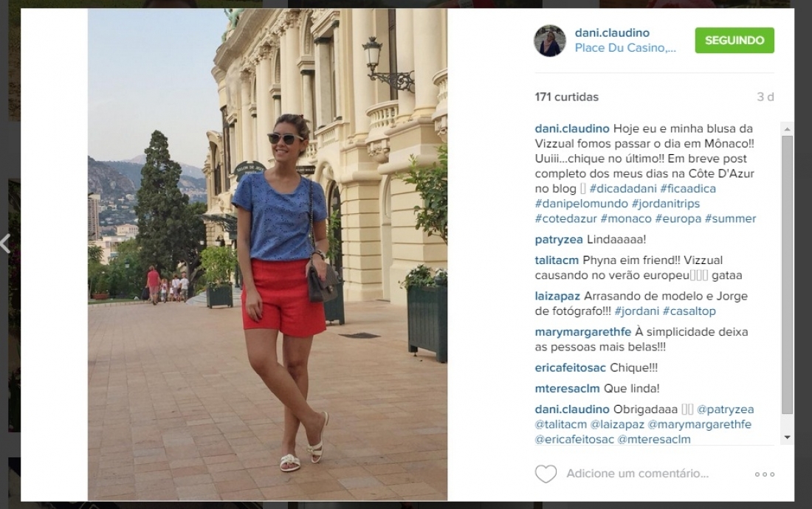Open the #cotedazur hashtag

tap(565, 219)
